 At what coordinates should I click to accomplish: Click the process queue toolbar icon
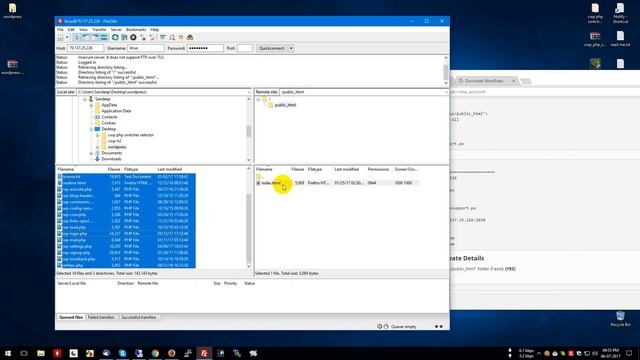click(x=124, y=38)
